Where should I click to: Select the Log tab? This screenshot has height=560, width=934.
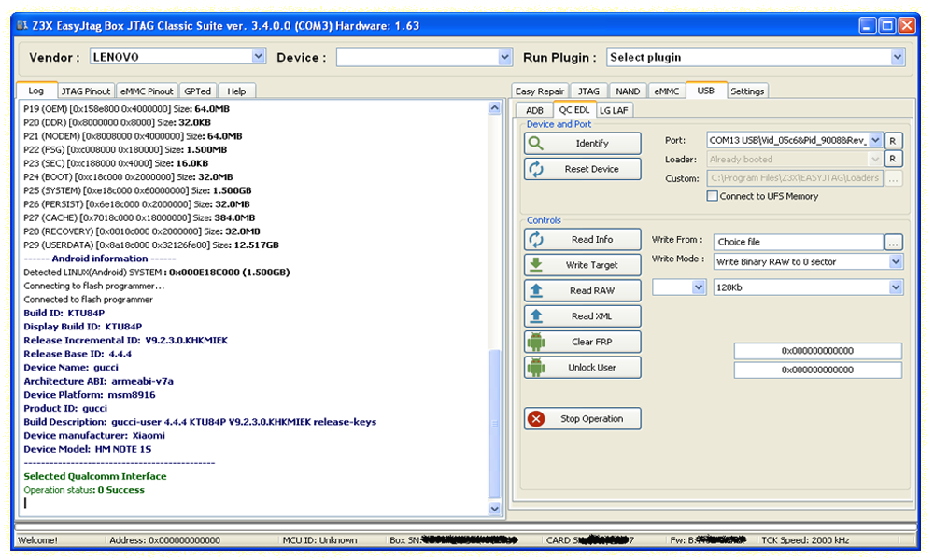(x=36, y=91)
